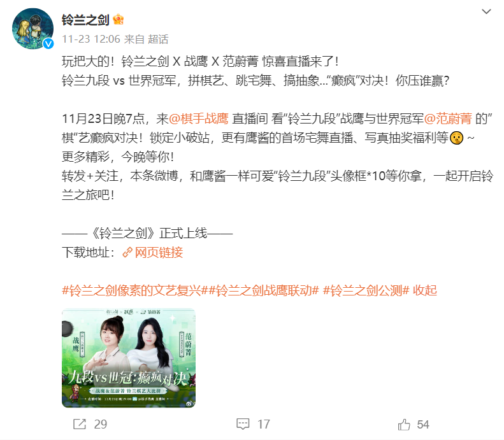504x440 pixels.
Task: Enlarge the livestream poster thumbnail
Action: point(129,358)
